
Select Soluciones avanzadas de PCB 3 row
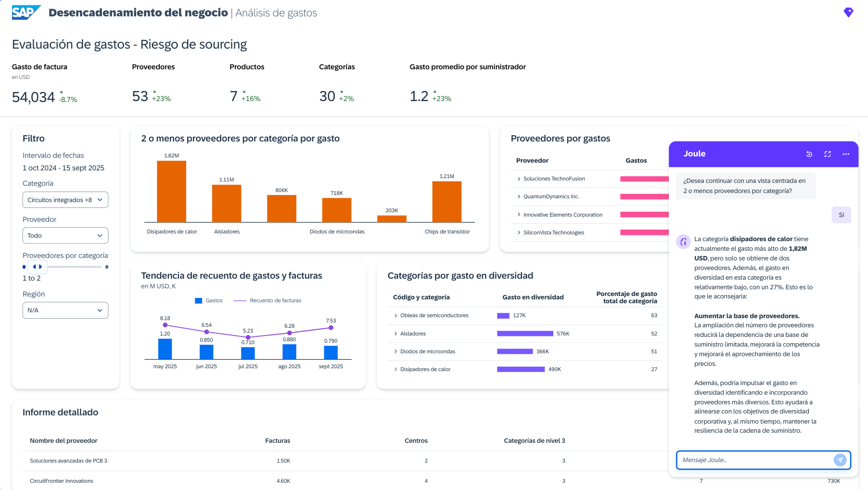(x=344, y=461)
